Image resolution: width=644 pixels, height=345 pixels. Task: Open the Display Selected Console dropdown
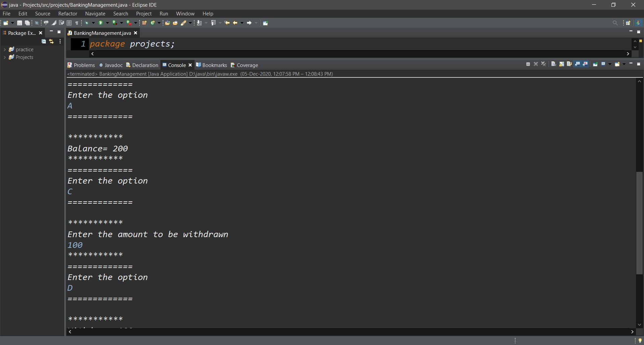(610, 64)
